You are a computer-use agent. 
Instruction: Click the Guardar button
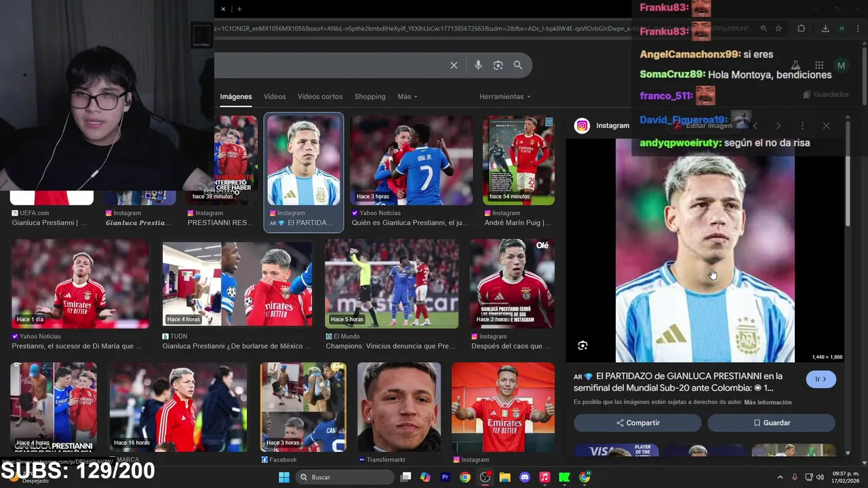[771, 423]
